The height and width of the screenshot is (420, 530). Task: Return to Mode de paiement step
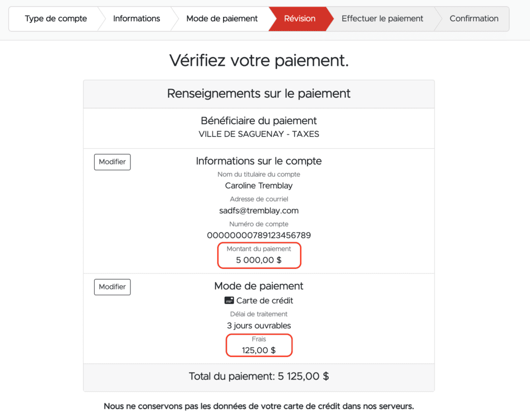[x=222, y=19]
